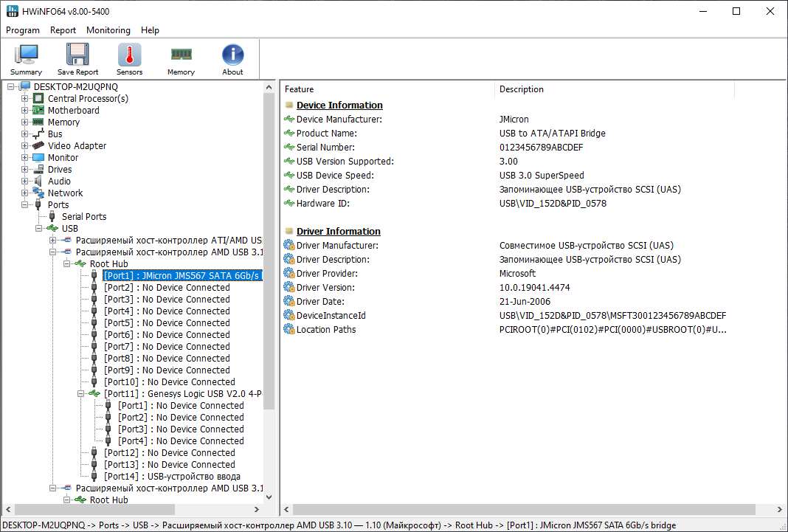Image resolution: width=788 pixels, height=532 pixels.
Task: Select [Port14] USB-устройство ввода row
Action: pyautogui.click(x=172, y=476)
